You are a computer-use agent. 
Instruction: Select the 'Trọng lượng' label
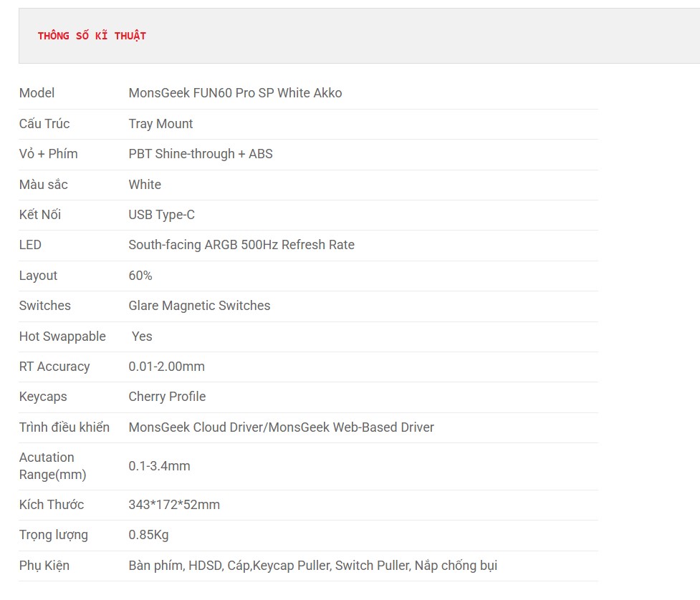[54, 535]
